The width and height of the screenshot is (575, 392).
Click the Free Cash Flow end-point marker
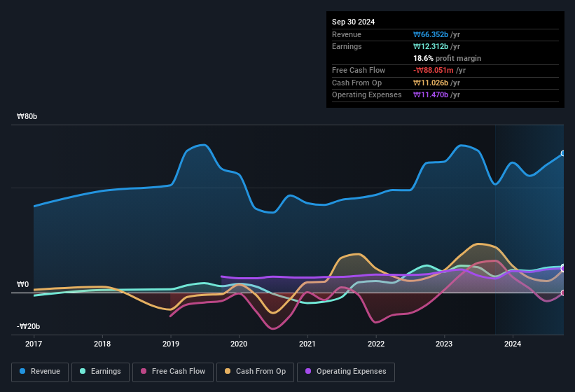pyautogui.click(x=563, y=293)
